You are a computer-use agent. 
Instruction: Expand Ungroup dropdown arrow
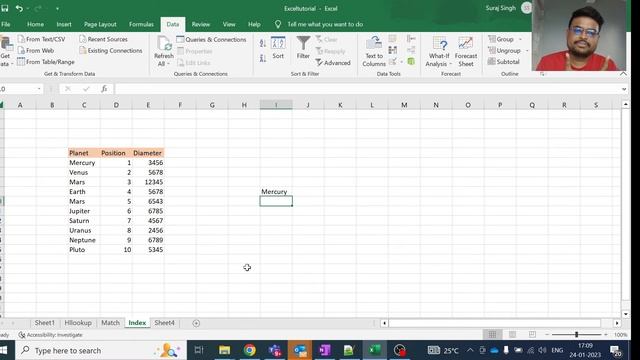pyautogui.click(x=527, y=51)
